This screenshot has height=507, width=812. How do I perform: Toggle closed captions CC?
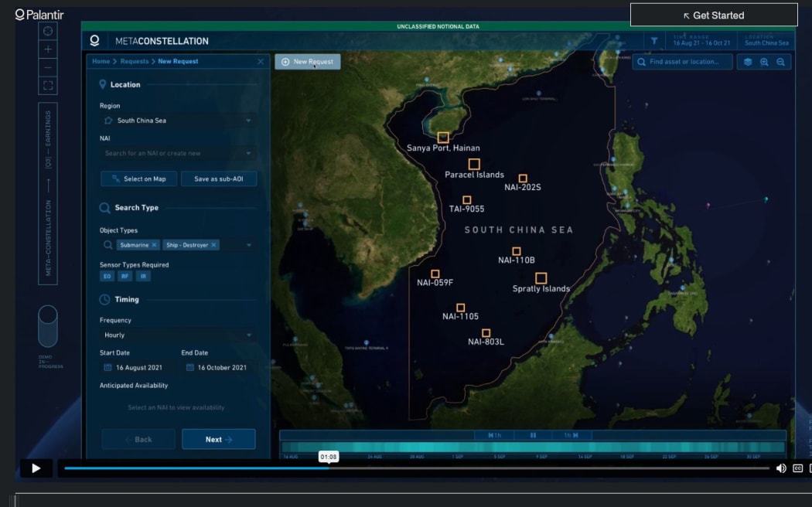[x=798, y=468]
